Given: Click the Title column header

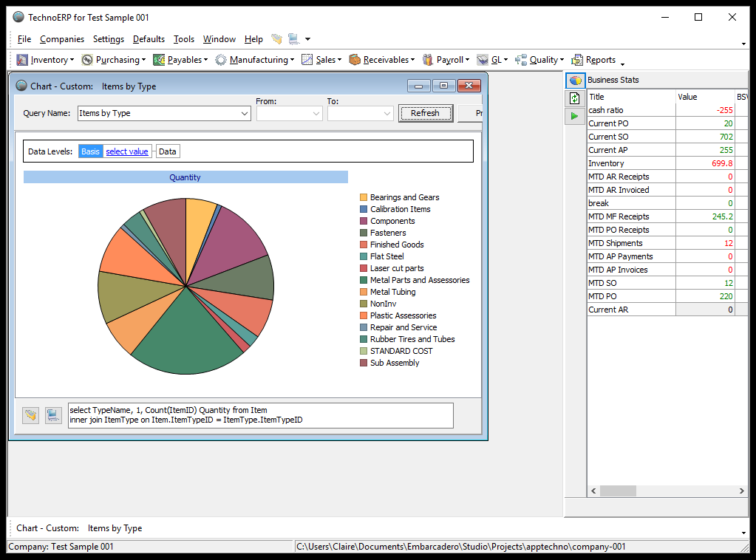Looking at the screenshot, I should [632, 96].
